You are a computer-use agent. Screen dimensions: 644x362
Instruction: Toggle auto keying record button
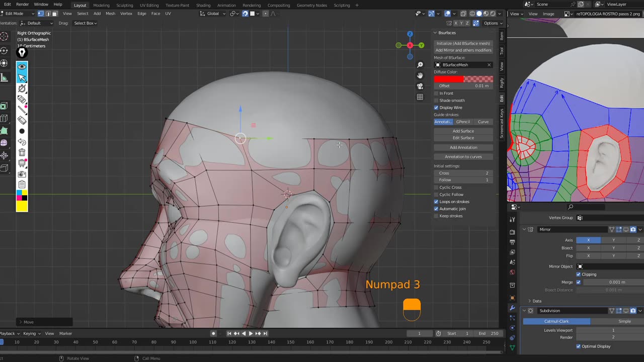point(213,333)
